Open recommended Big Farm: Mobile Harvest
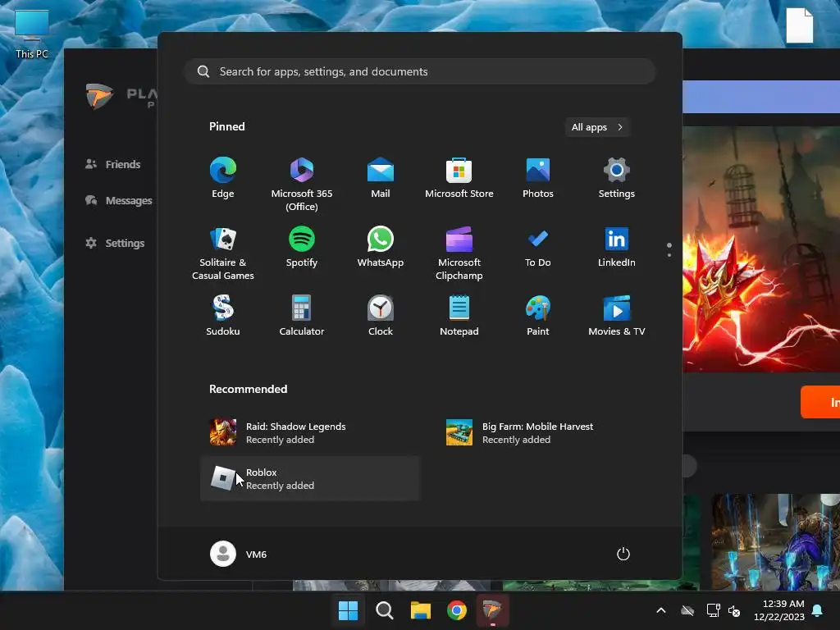 (546, 433)
